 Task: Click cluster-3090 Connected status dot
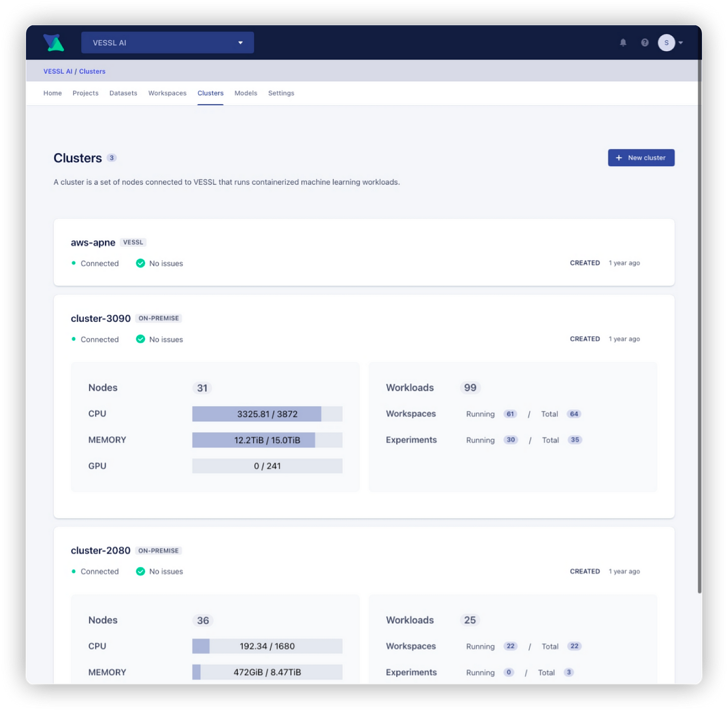point(74,339)
